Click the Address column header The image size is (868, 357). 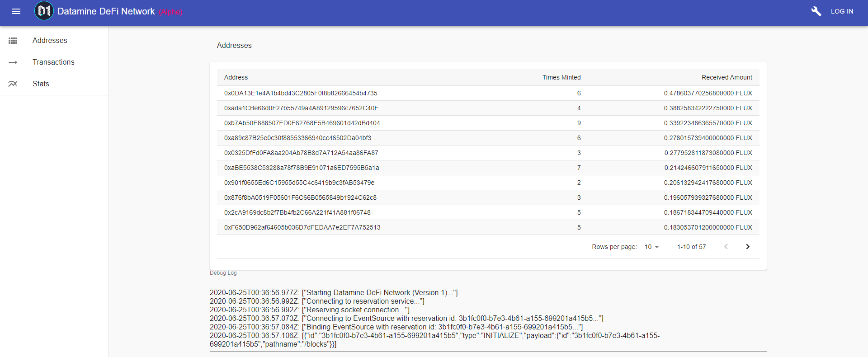pyautogui.click(x=236, y=77)
